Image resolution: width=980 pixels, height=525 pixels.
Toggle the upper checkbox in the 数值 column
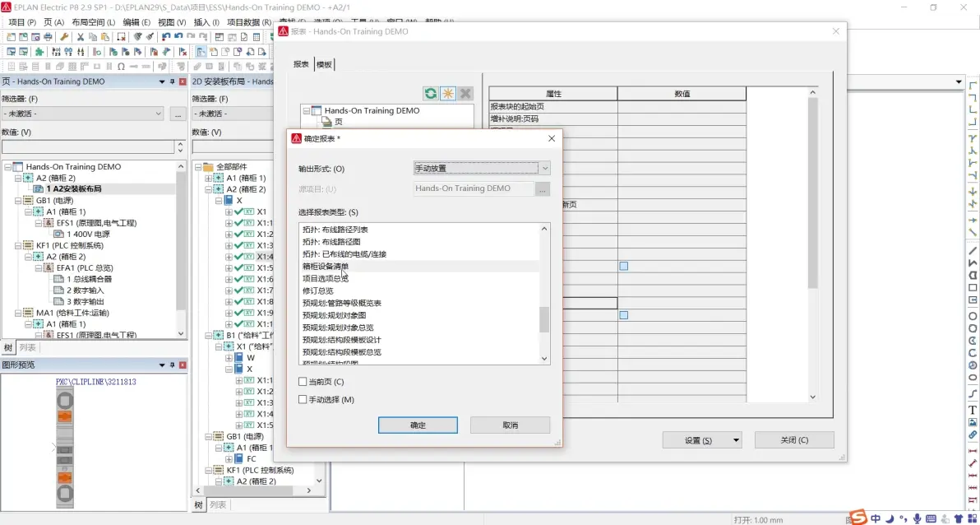(624, 266)
